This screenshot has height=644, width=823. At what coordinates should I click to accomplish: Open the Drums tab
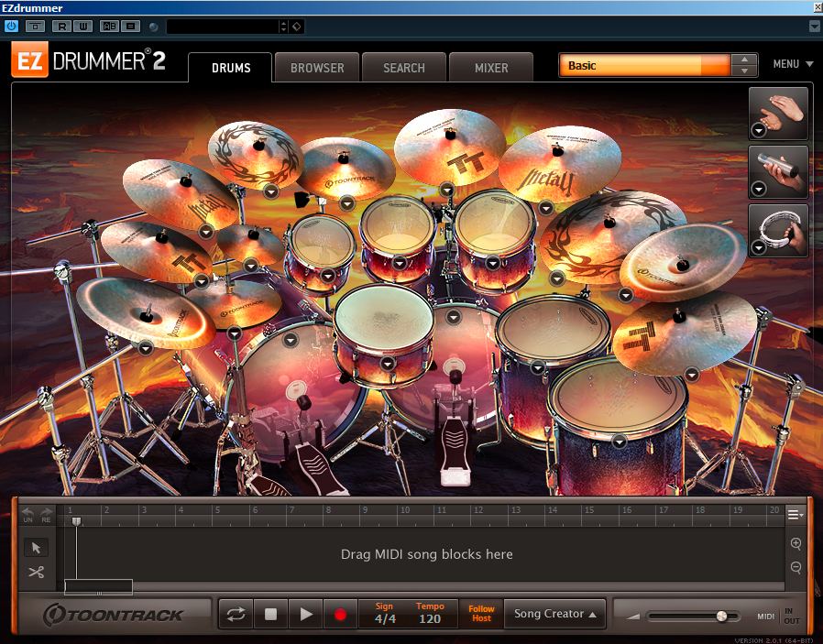(231, 68)
